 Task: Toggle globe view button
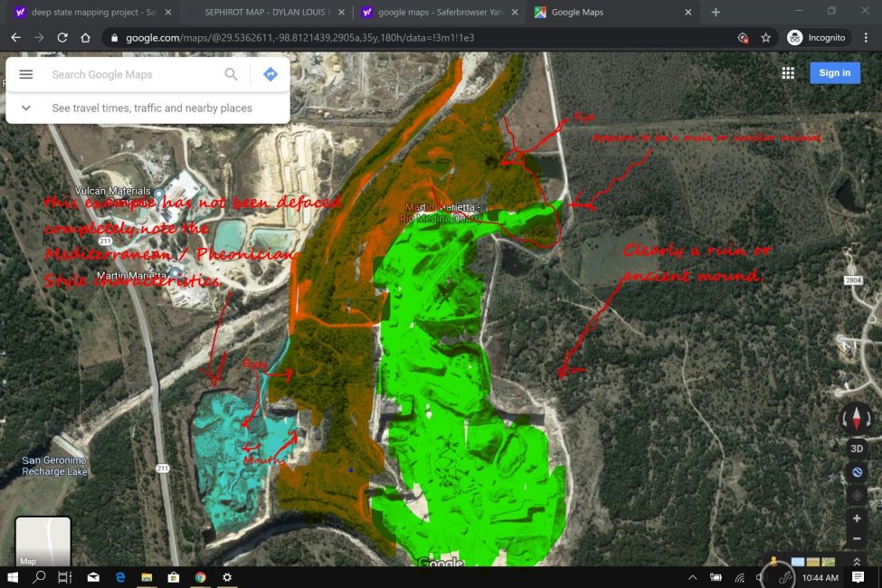(x=857, y=472)
